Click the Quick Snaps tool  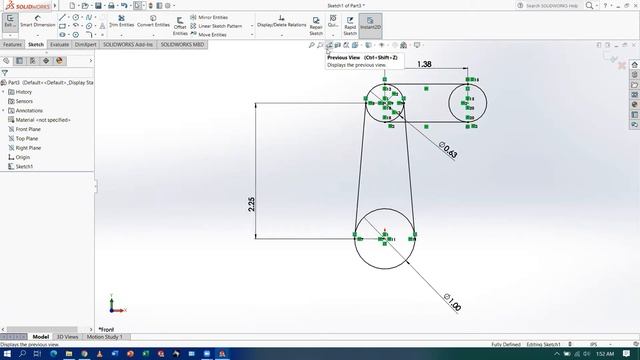333,21
